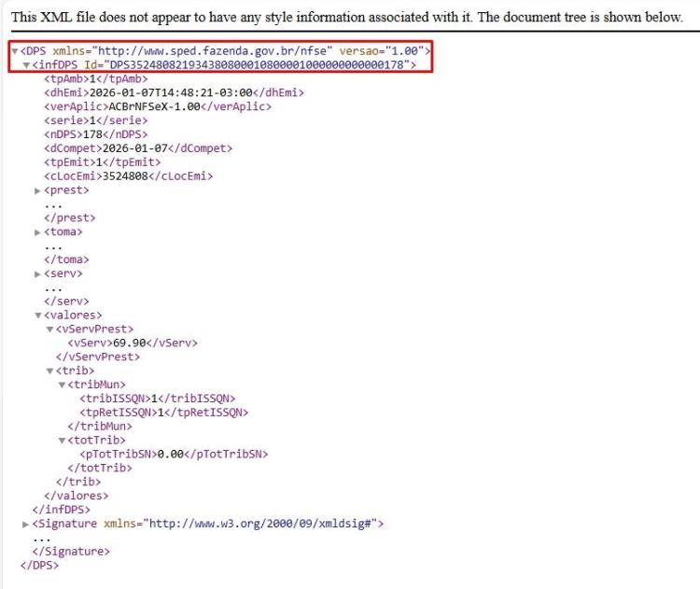Click the closing </toma> tag

coord(66,259)
